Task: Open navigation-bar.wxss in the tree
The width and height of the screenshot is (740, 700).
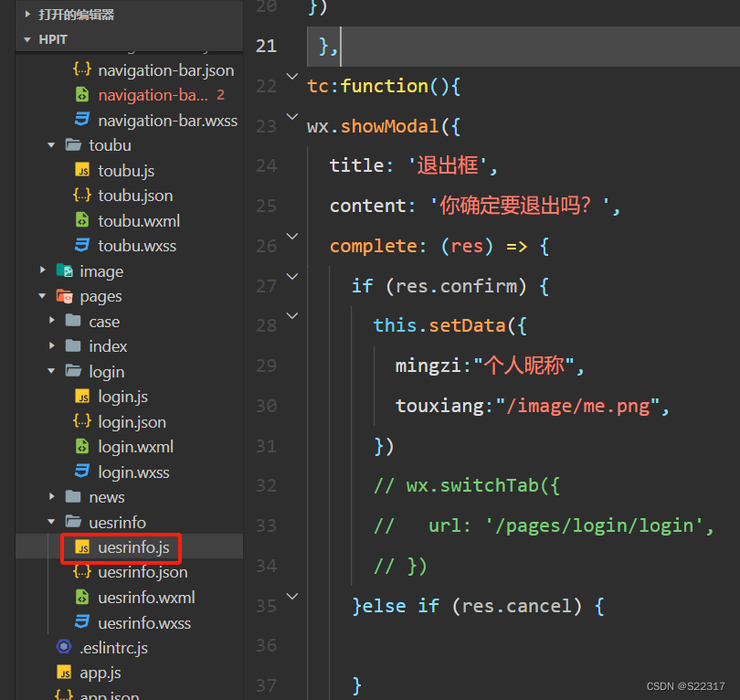Action: [x=167, y=121]
